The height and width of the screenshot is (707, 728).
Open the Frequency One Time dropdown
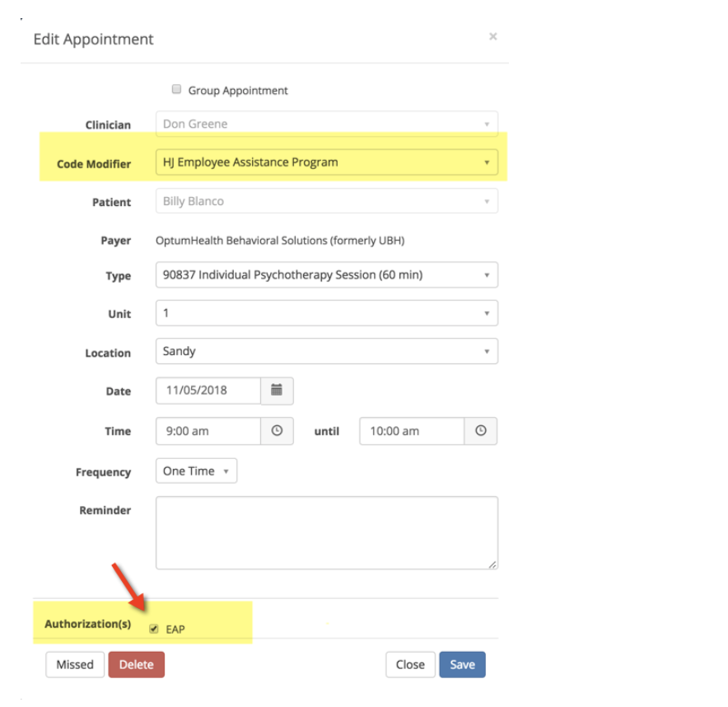click(x=196, y=471)
